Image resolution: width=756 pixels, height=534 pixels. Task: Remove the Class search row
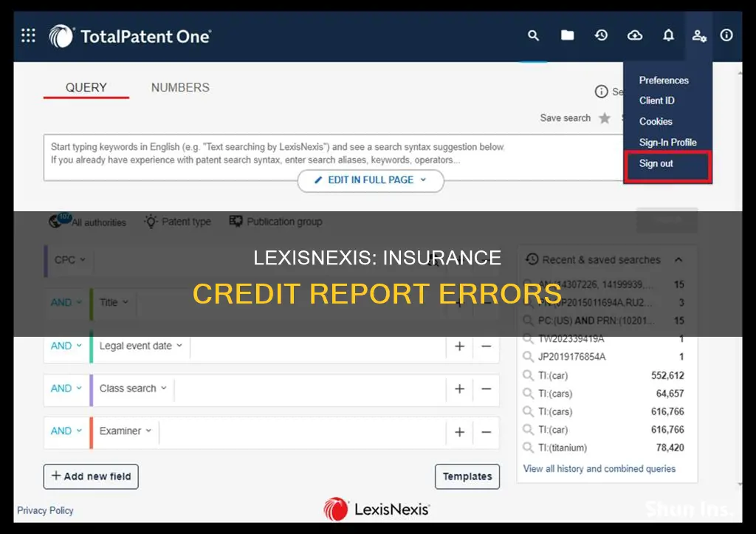[x=486, y=388]
